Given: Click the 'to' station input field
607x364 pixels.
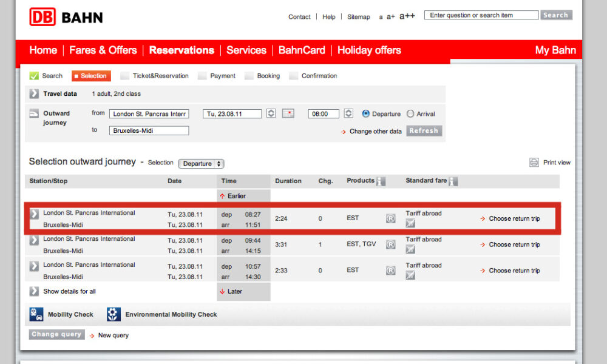Looking at the screenshot, I should (149, 131).
